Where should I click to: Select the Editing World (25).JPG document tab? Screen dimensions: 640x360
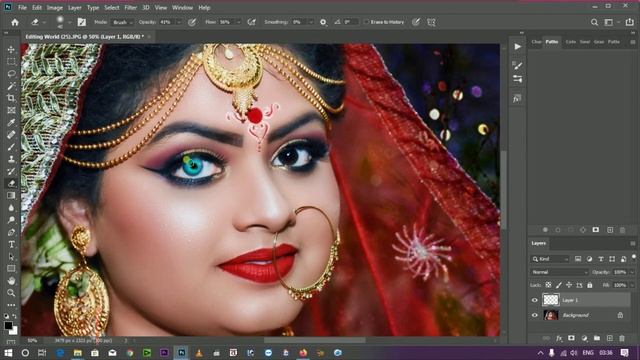pyautogui.click(x=84, y=37)
